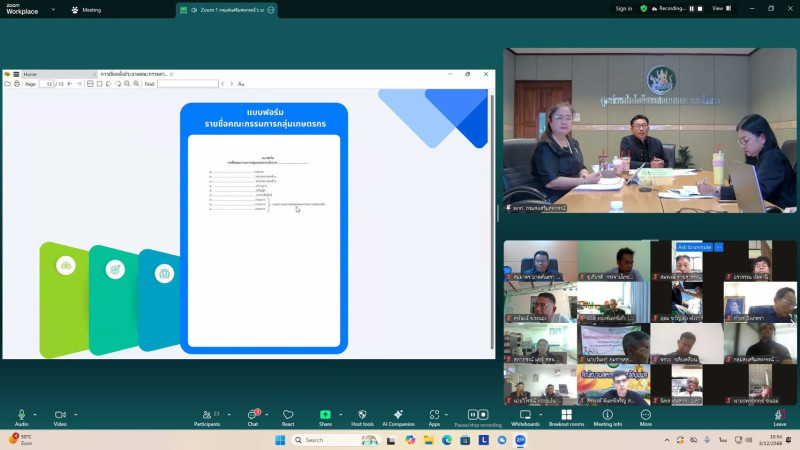Open Whiteboards
The width and height of the screenshot is (800, 450).
click(525, 415)
